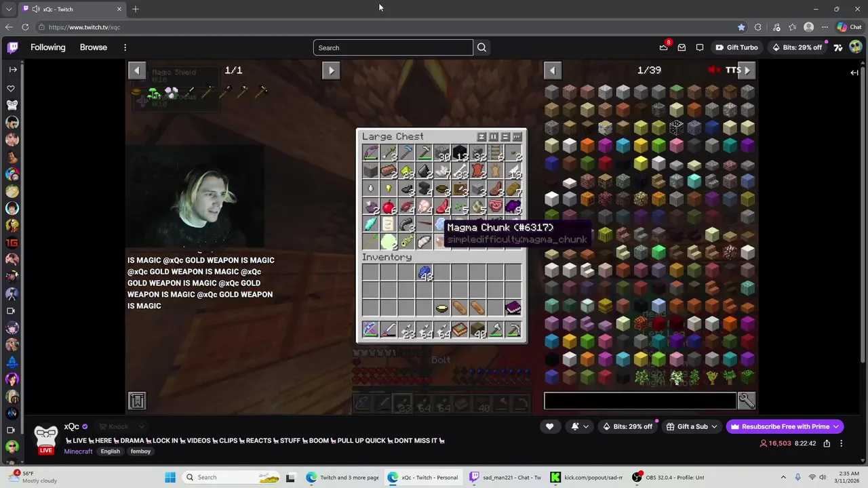Toggle follow heart button
Screen dimensions: 868x488
(549, 426)
